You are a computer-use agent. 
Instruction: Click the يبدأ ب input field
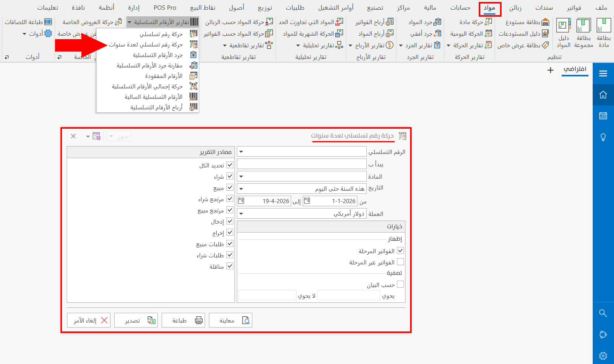pos(302,164)
